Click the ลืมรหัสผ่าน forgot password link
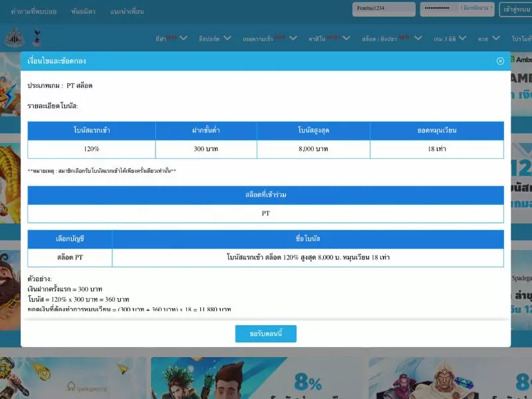532x399 pixels. pyautogui.click(x=476, y=8)
